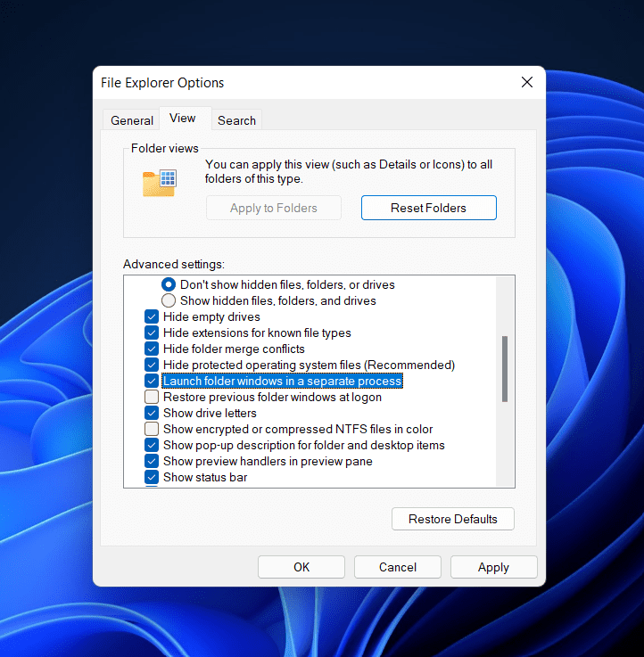Toggle Launch folder windows in a separate process
644x657 pixels.
tap(152, 381)
